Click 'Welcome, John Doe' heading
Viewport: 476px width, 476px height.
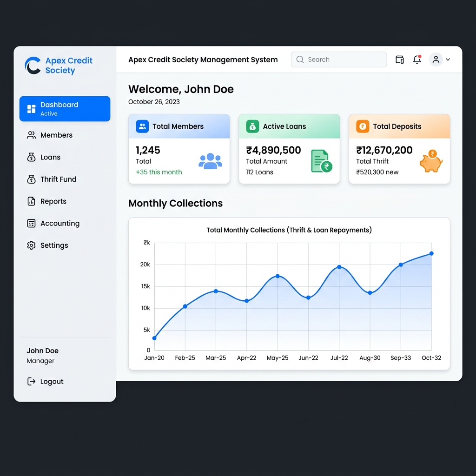[x=181, y=89]
